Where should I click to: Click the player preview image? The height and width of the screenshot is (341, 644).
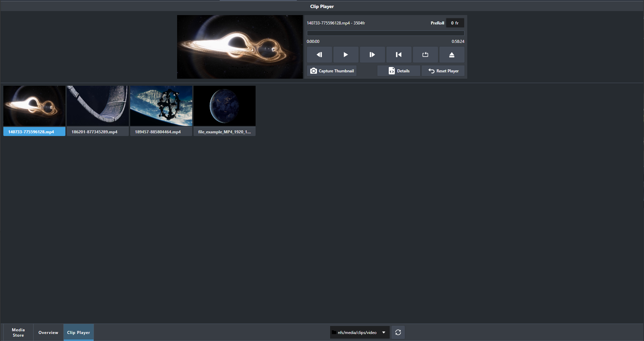pos(240,47)
